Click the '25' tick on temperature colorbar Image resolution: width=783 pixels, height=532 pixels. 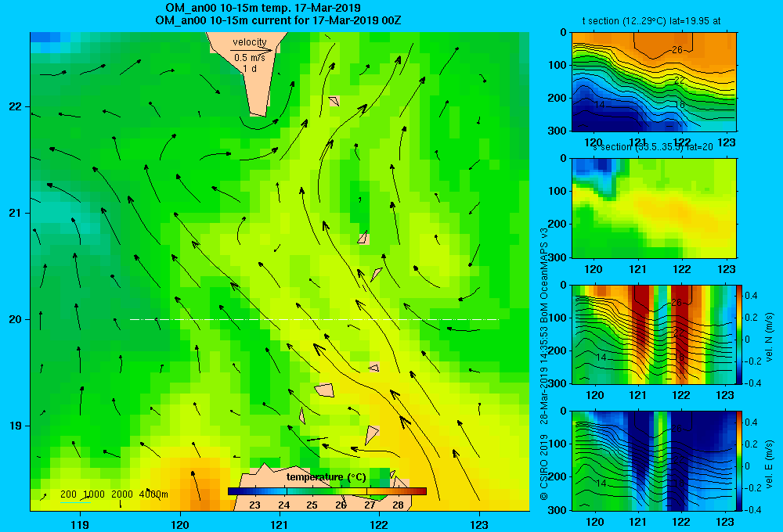pos(312,505)
